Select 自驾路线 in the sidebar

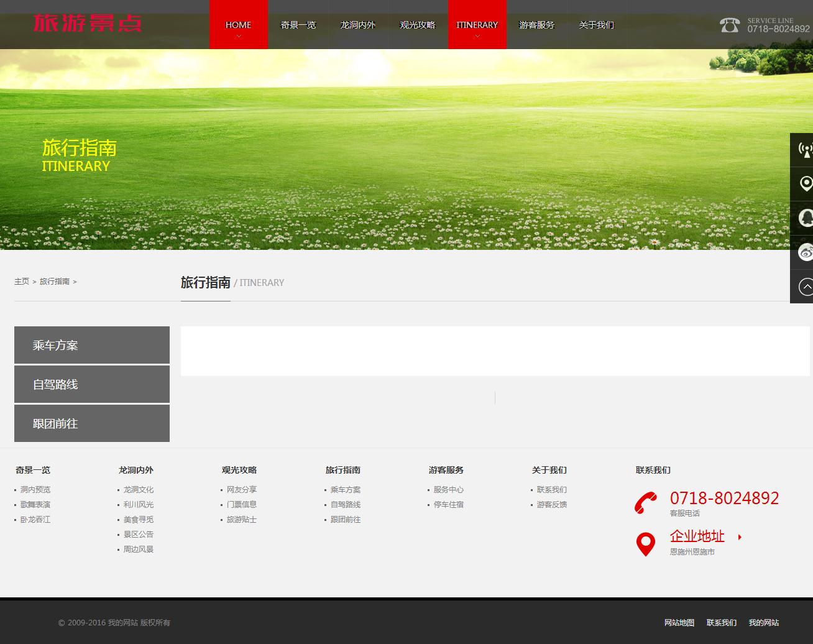(92, 384)
